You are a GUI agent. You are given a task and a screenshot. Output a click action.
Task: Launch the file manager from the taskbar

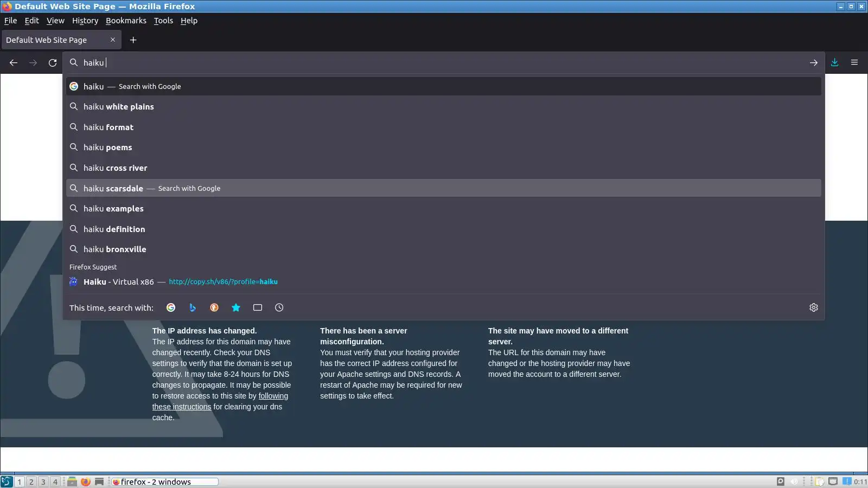[72, 481]
